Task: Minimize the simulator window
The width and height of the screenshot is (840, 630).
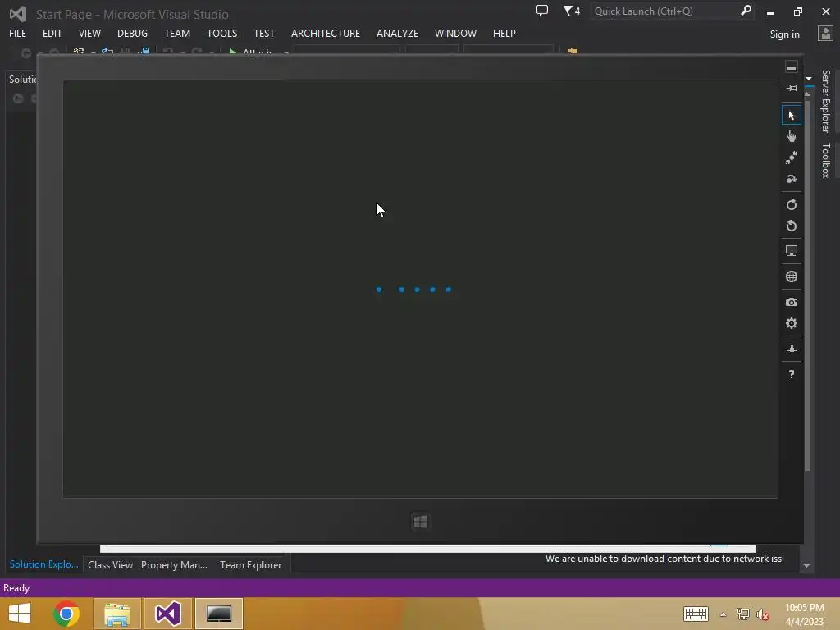Action: point(792,67)
